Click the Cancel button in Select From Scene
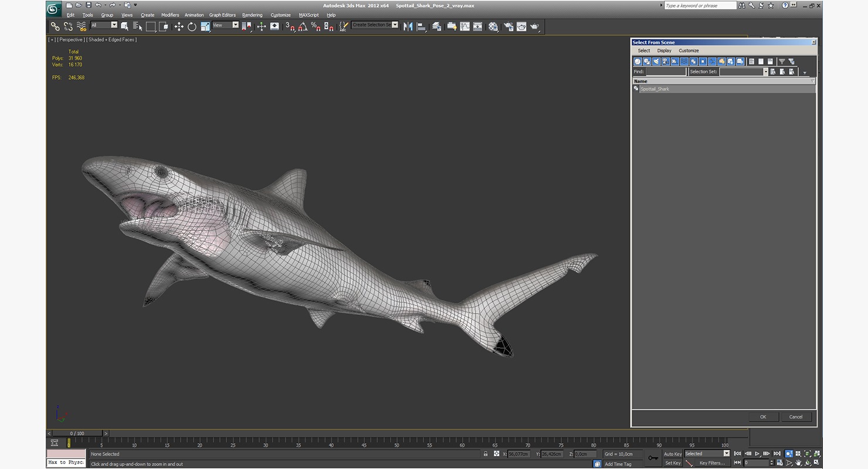This screenshot has height=469, width=868. (796, 417)
